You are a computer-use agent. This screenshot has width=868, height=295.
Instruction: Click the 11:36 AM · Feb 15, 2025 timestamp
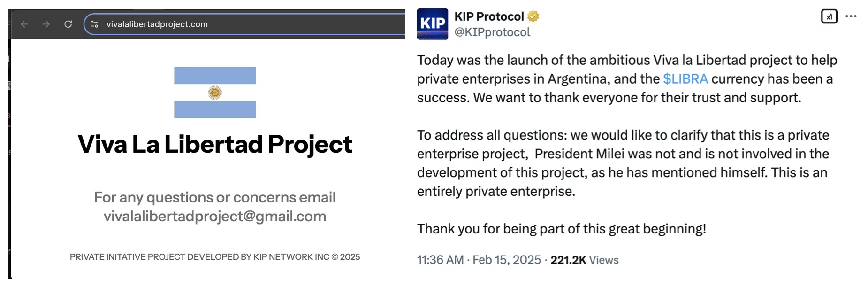coord(479,260)
